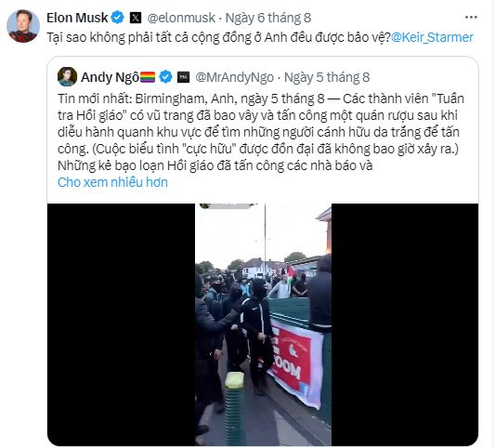The width and height of the screenshot is (495, 448).
Task: Open the quoted tweet text body
Action: pos(261,132)
